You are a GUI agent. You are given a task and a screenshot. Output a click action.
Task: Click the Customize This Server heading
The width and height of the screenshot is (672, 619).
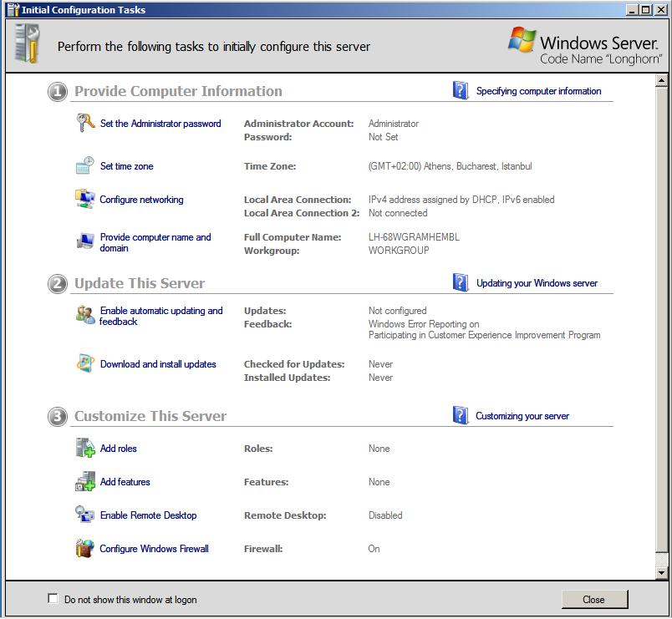click(x=150, y=416)
